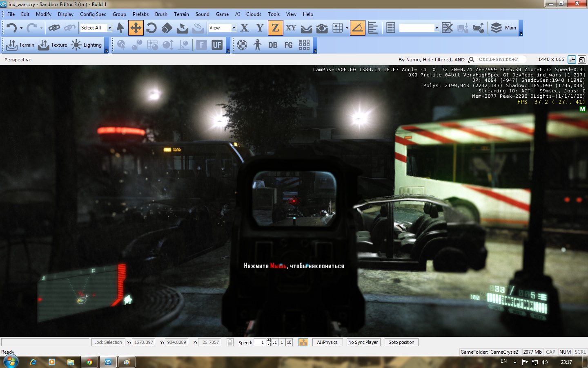The height and width of the screenshot is (368, 588).
Task: Click the greyed Redo arrow icon
Action: pos(31,28)
